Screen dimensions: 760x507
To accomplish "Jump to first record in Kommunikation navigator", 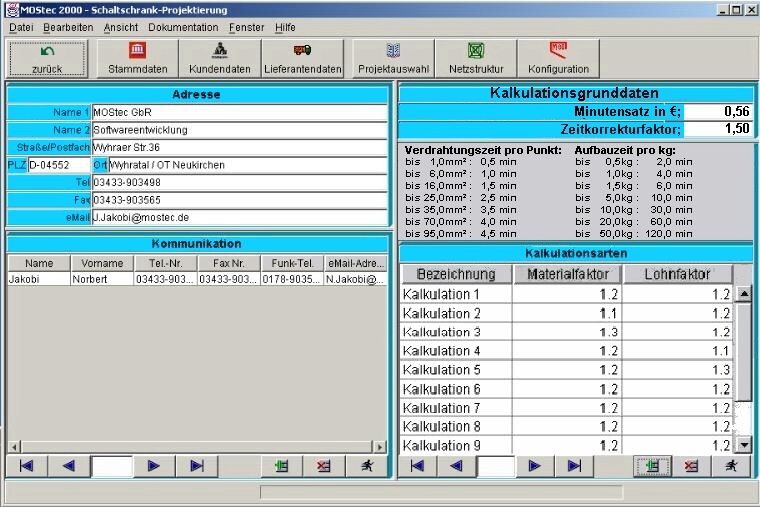I will 26,466.
